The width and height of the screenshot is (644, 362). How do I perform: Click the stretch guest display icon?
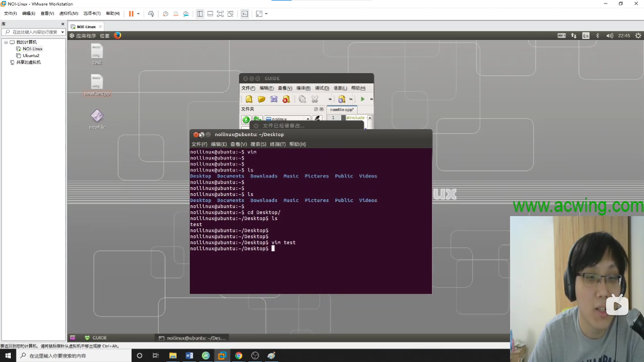259,14
